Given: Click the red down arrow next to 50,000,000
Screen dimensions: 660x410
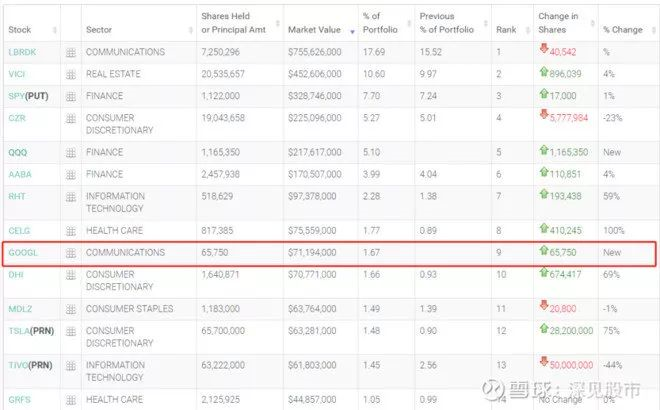Looking at the screenshot, I should tap(544, 362).
